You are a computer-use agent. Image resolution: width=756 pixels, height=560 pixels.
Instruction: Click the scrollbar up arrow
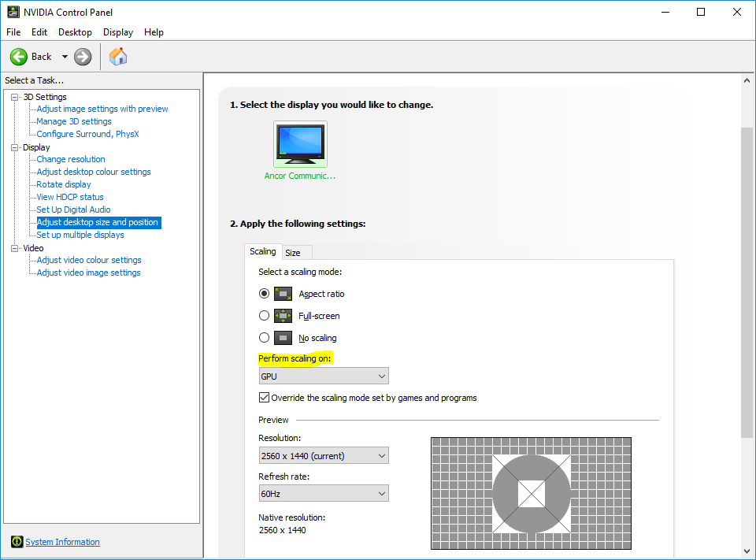(x=747, y=80)
